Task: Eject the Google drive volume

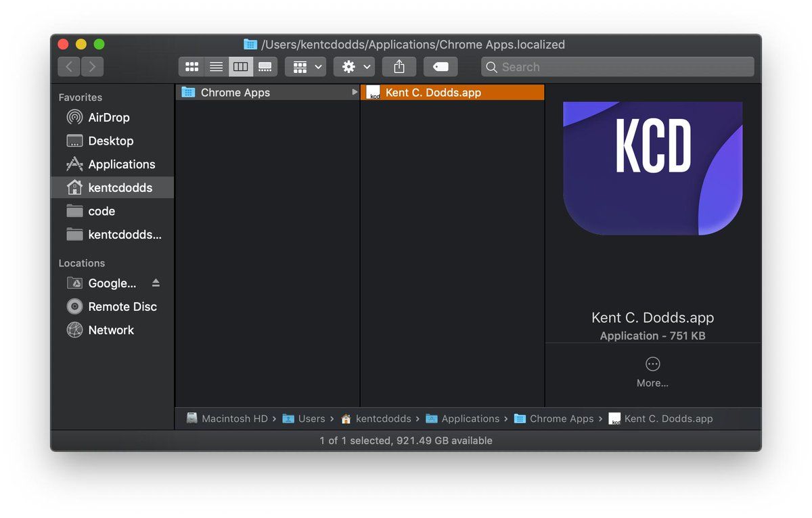Action: point(156,283)
